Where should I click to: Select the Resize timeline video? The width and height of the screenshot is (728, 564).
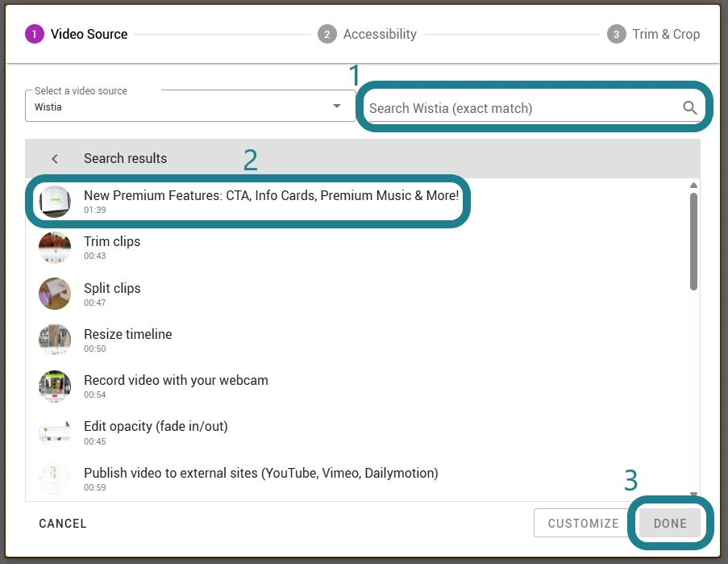click(357, 340)
